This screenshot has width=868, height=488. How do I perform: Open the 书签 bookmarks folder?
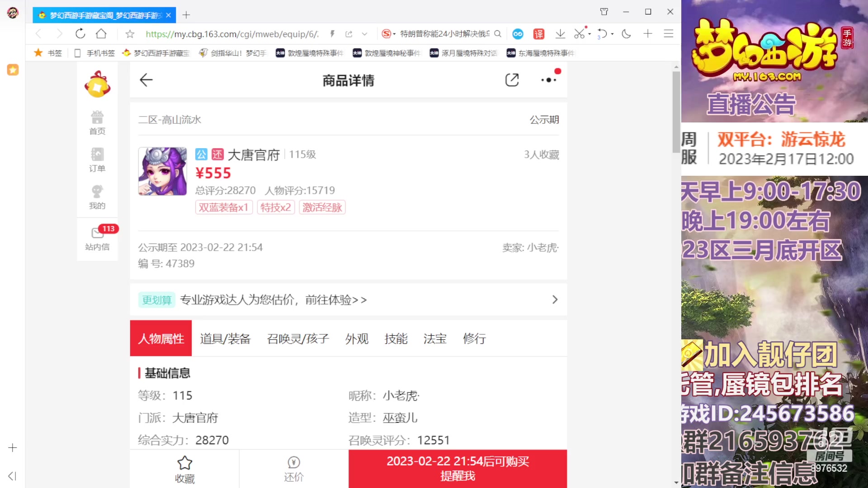[48, 53]
